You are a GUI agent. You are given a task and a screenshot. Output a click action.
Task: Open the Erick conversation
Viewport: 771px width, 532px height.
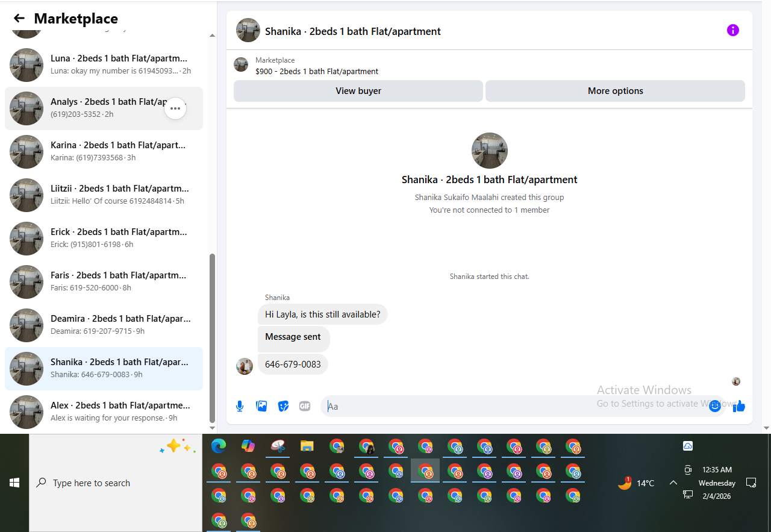[x=104, y=239]
